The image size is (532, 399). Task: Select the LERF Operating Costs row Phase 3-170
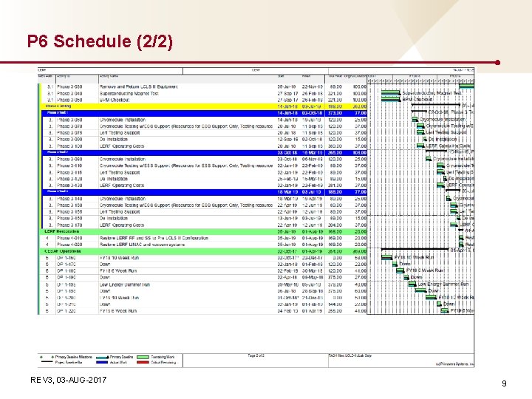click(x=204, y=225)
